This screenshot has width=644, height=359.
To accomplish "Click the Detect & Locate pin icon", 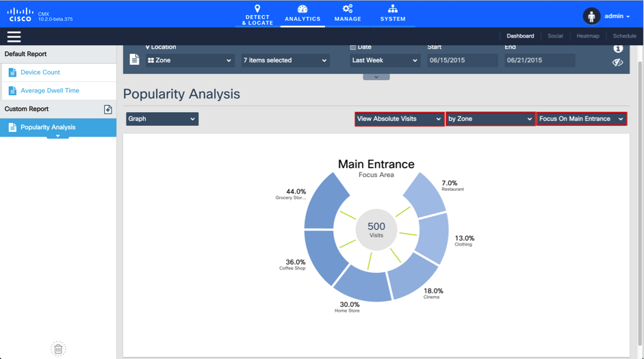I will pos(257,9).
